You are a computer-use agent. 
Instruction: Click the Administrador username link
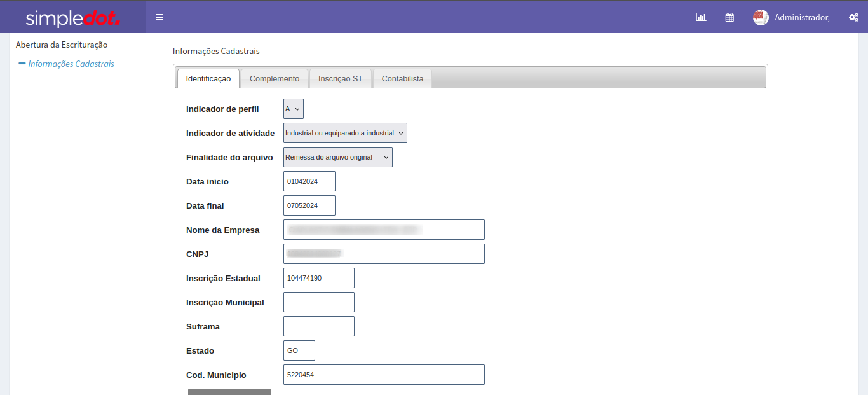[802, 17]
